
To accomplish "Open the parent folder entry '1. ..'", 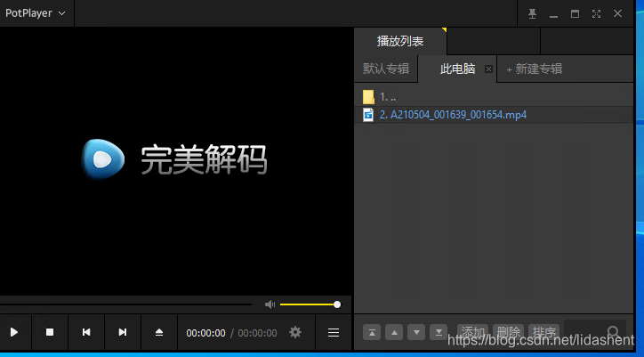I will click(x=494, y=97).
